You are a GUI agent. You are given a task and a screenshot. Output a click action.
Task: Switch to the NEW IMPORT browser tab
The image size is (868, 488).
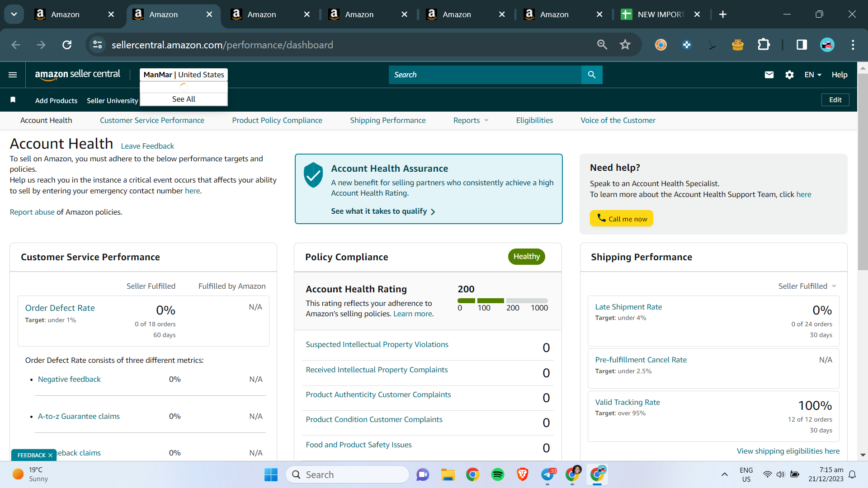tap(660, 14)
